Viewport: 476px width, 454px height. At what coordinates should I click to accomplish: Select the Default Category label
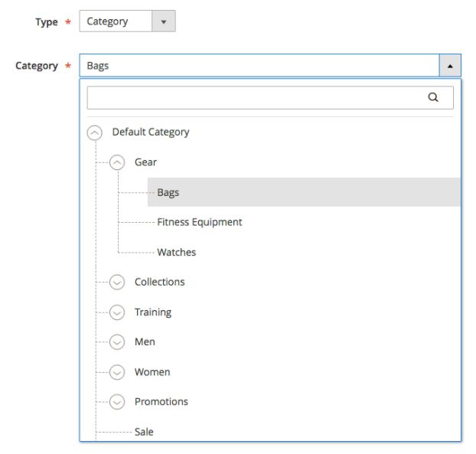[151, 132]
